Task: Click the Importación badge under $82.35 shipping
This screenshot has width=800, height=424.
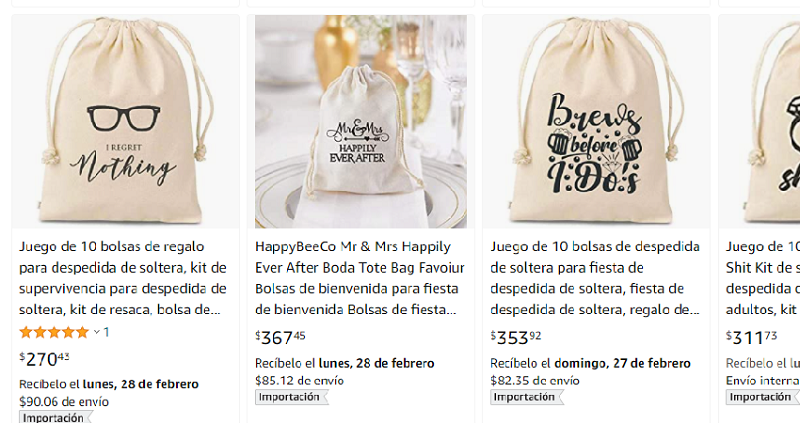Action: click(527, 397)
